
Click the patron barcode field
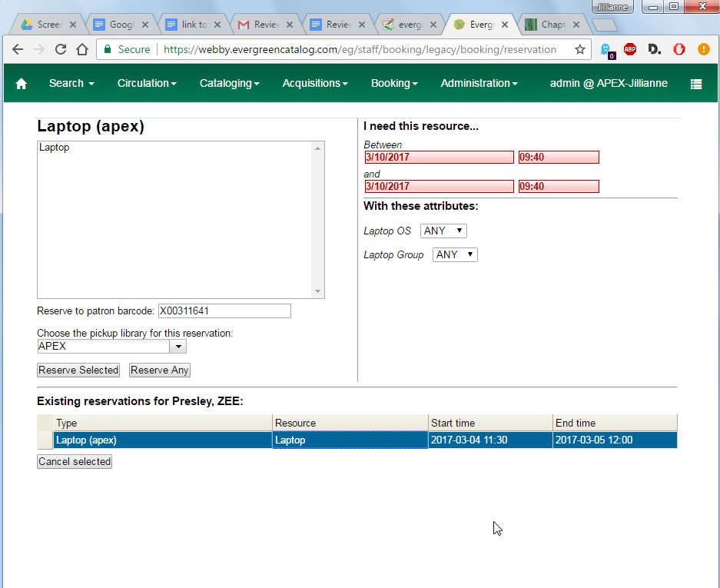click(224, 311)
